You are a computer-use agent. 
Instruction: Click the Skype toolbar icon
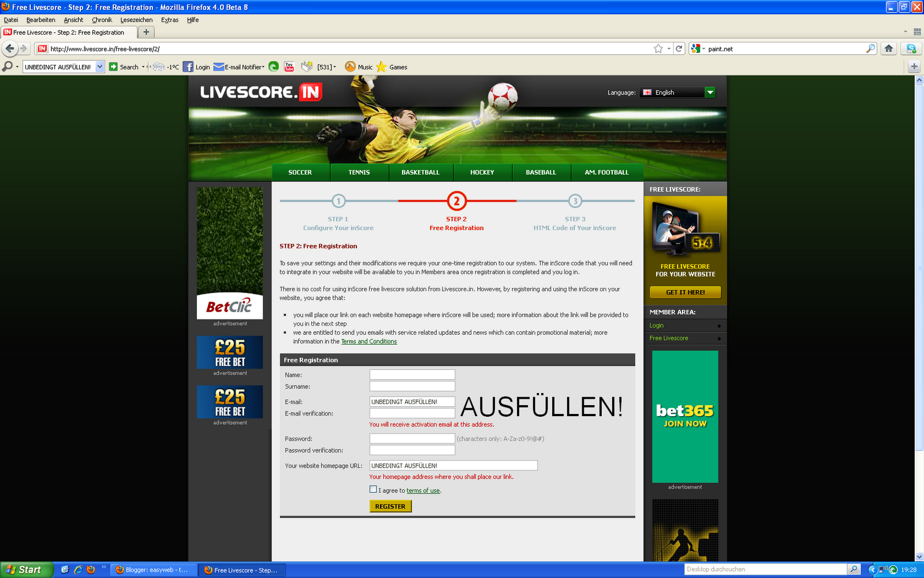(911, 49)
